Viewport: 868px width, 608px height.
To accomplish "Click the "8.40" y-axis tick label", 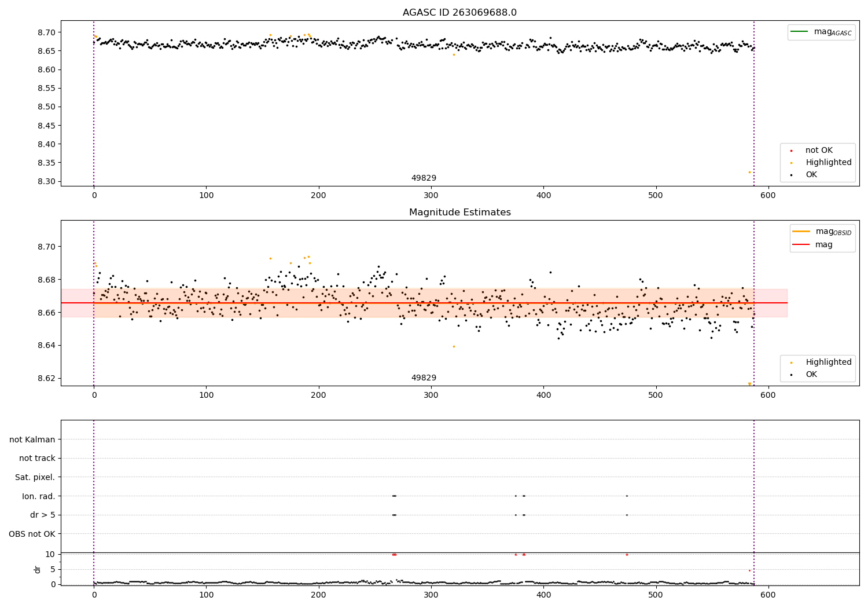I will (46, 144).
